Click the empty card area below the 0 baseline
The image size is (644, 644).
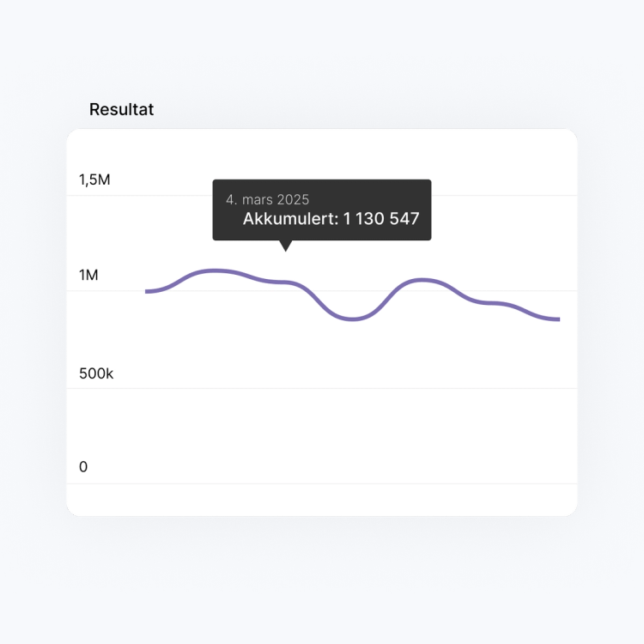(322, 500)
